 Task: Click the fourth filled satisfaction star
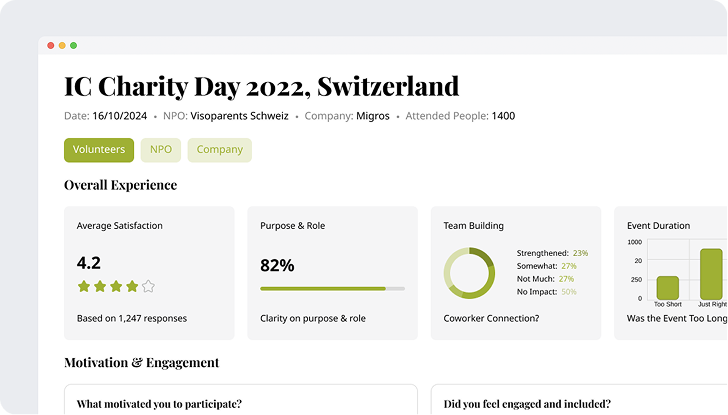coord(132,286)
